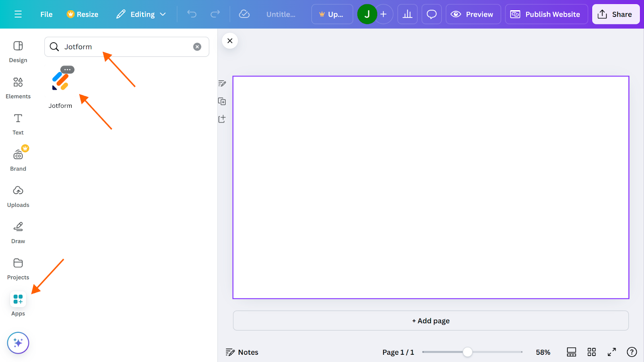This screenshot has height=362, width=644.
Task: View design insights chart
Action: point(407,14)
